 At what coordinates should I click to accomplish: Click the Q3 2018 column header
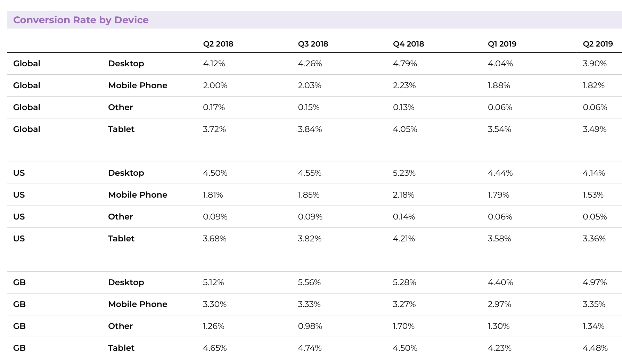313,44
